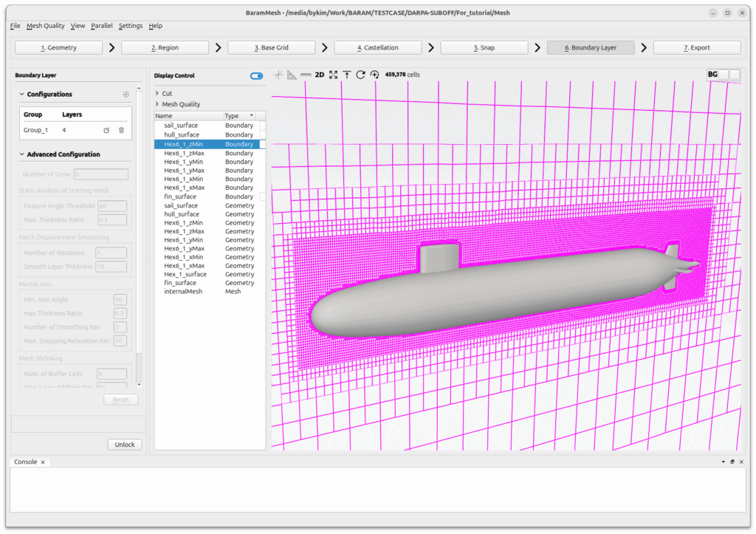This screenshot has height=534, width=756.
Task: Close the Console panel with right-side X
Action: click(741, 462)
